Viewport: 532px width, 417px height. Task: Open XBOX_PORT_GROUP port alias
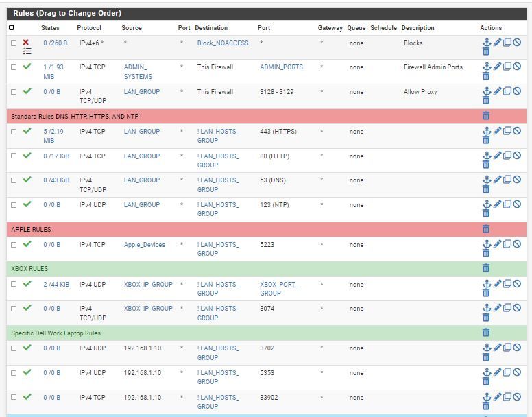[x=279, y=289]
